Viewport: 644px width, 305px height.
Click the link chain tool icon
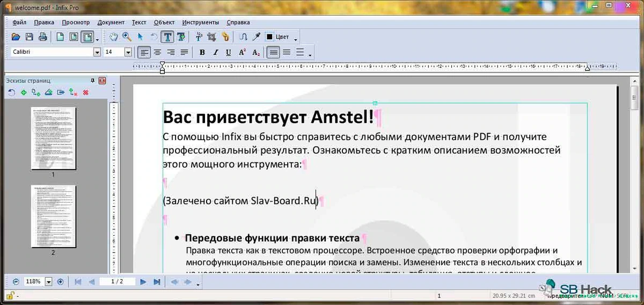click(225, 37)
